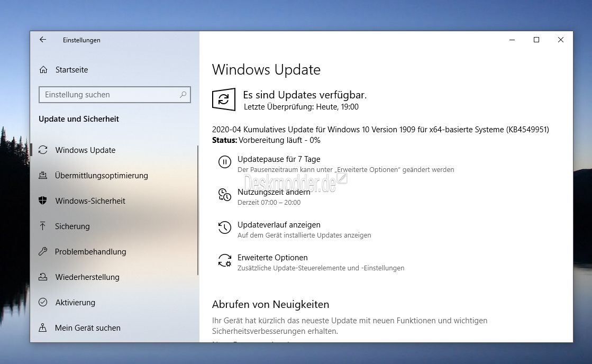The height and width of the screenshot is (364, 592).
Task: Click the sidebar vertical scrollbar
Action: (198, 211)
